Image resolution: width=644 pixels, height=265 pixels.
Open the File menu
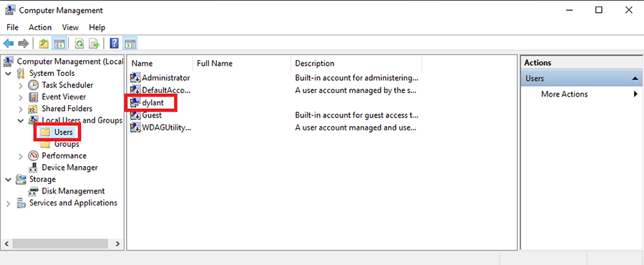(12, 27)
